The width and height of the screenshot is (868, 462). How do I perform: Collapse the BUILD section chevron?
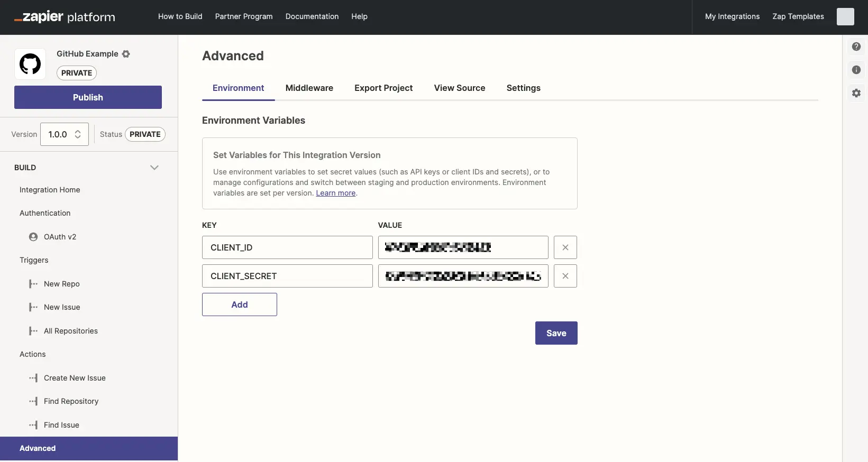pos(154,168)
